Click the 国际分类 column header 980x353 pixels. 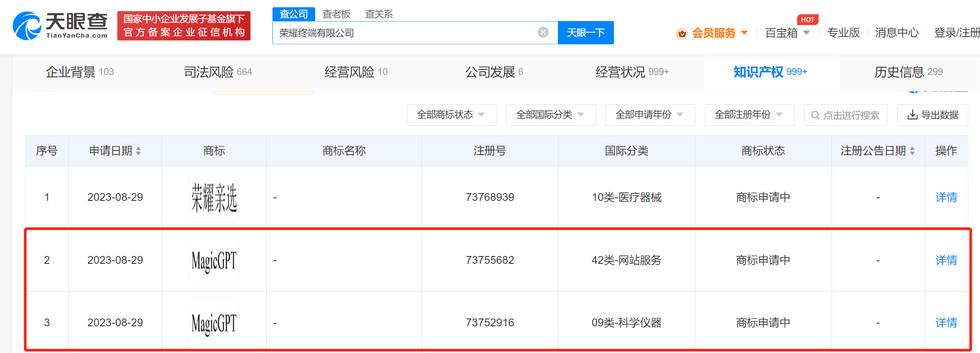pos(626,151)
